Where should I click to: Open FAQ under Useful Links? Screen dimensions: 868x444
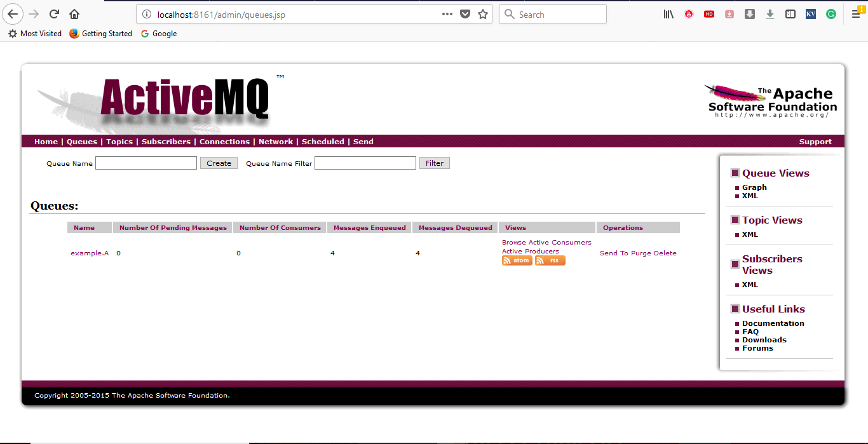[x=750, y=332]
